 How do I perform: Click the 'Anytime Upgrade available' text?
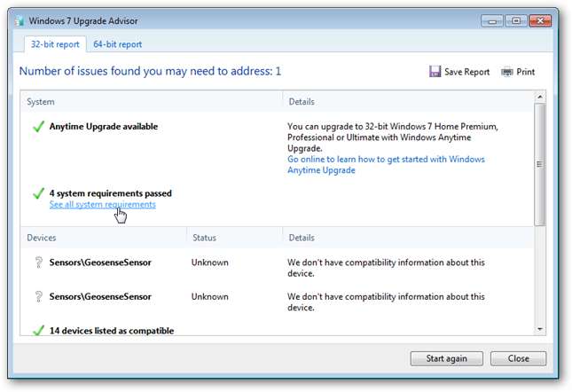click(x=104, y=127)
